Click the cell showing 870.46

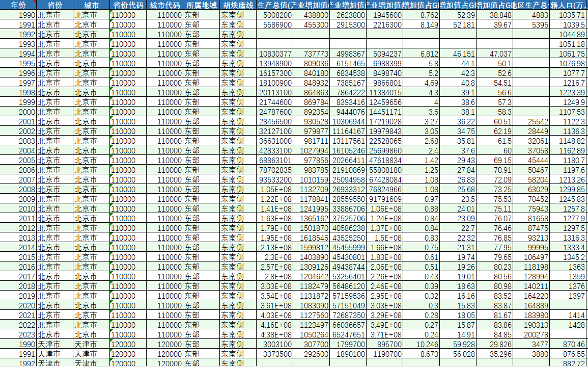click(569, 345)
